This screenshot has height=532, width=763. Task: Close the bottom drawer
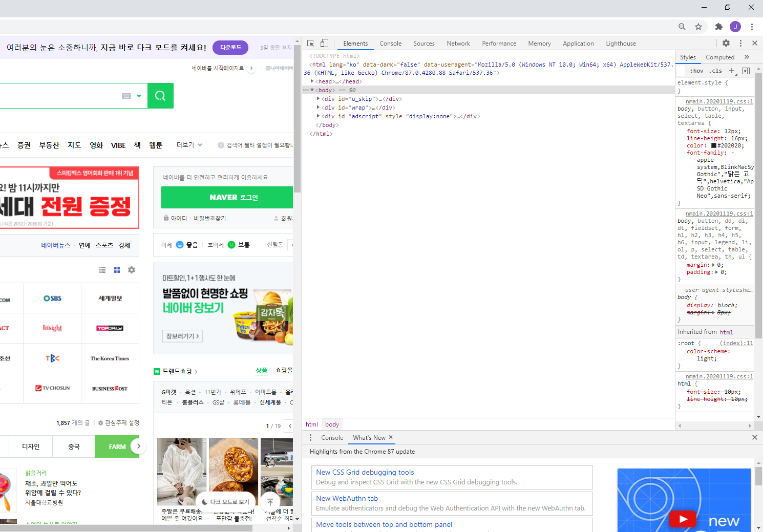pyautogui.click(x=755, y=437)
